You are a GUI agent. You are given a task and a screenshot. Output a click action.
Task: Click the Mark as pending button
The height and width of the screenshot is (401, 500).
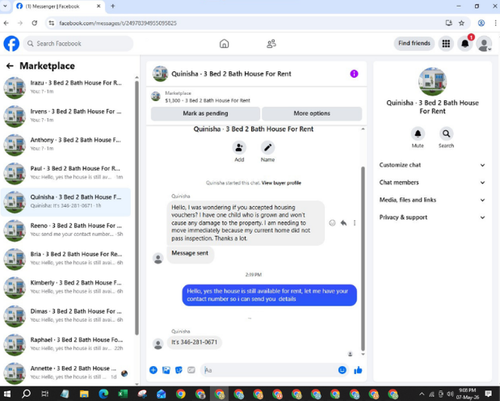click(205, 113)
